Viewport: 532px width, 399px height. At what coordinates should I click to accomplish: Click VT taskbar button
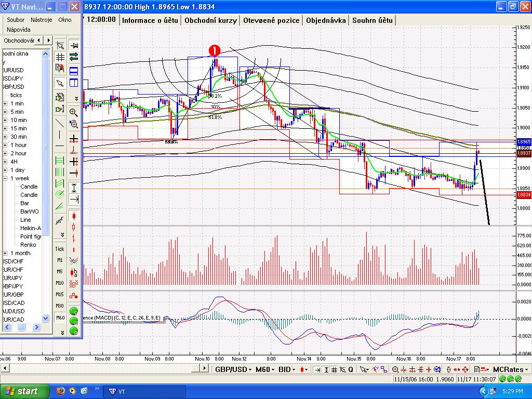coord(145,392)
